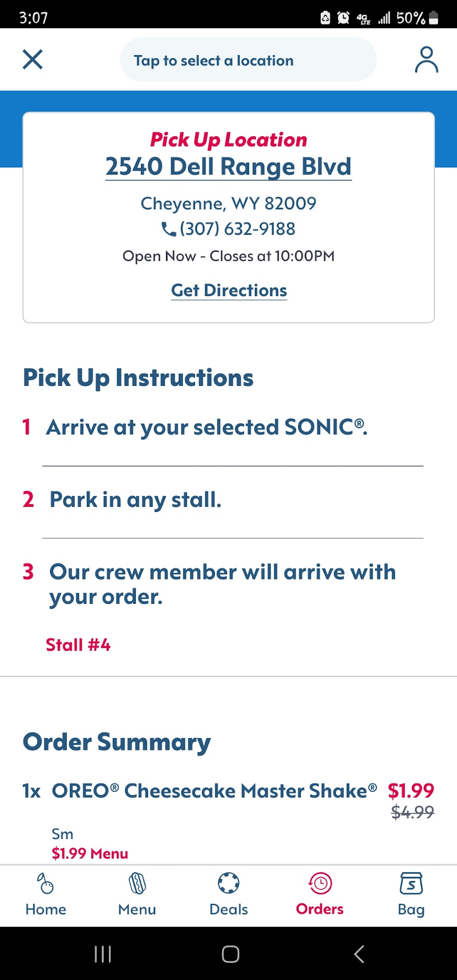Tap the cherry Home icon
Image resolution: width=457 pixels, height=980 pixels.
click(x=45, y=884)
